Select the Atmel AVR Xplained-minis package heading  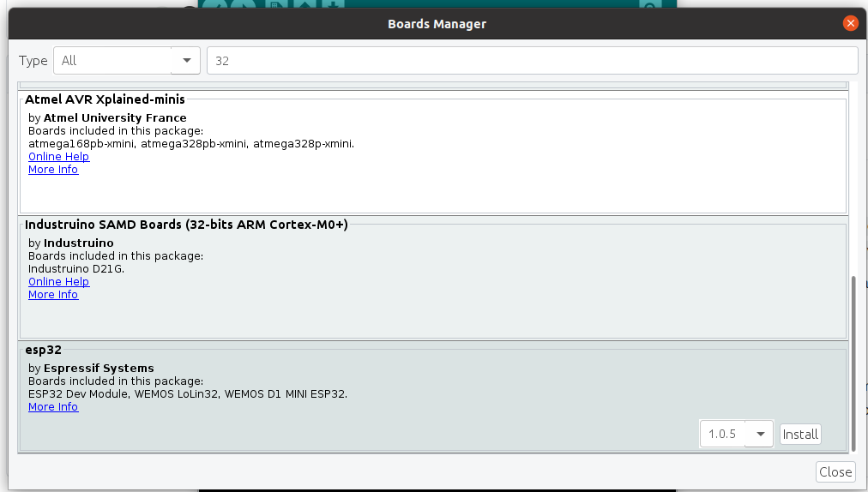click(x=105, y=99)
